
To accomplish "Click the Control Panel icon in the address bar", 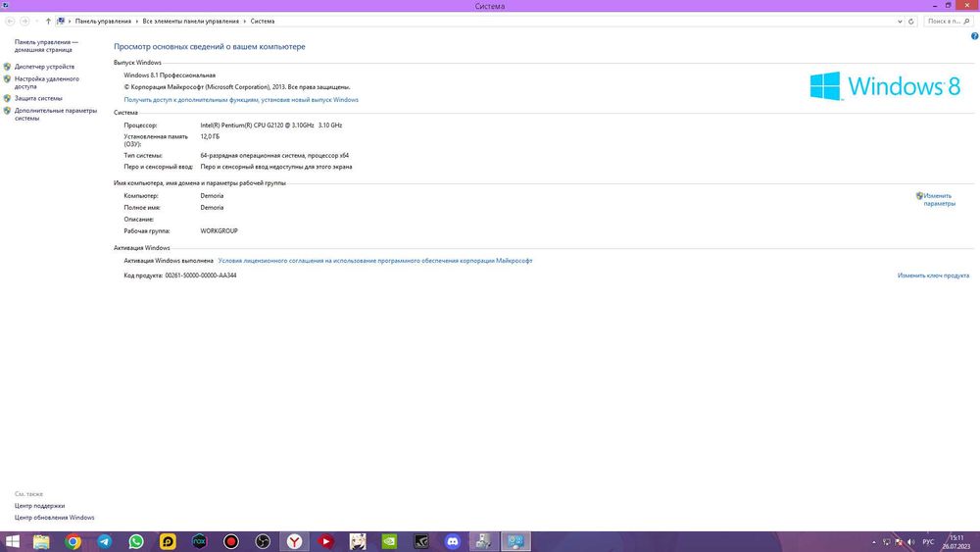I will [x=61, y=22].
